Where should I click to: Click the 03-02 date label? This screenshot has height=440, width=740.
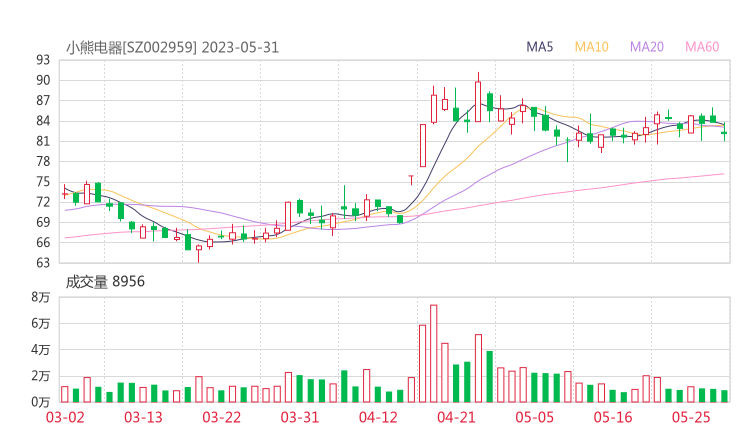pos(65,417)
